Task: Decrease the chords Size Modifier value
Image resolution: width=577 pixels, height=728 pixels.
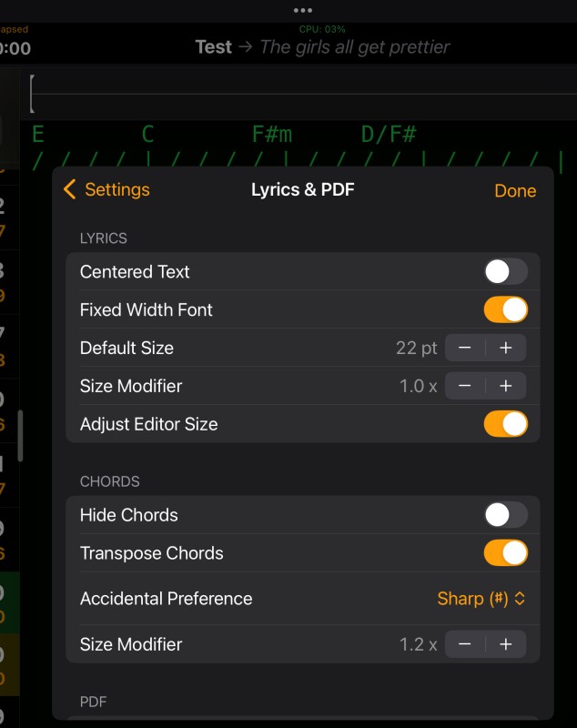Action: tap(464, 644)
